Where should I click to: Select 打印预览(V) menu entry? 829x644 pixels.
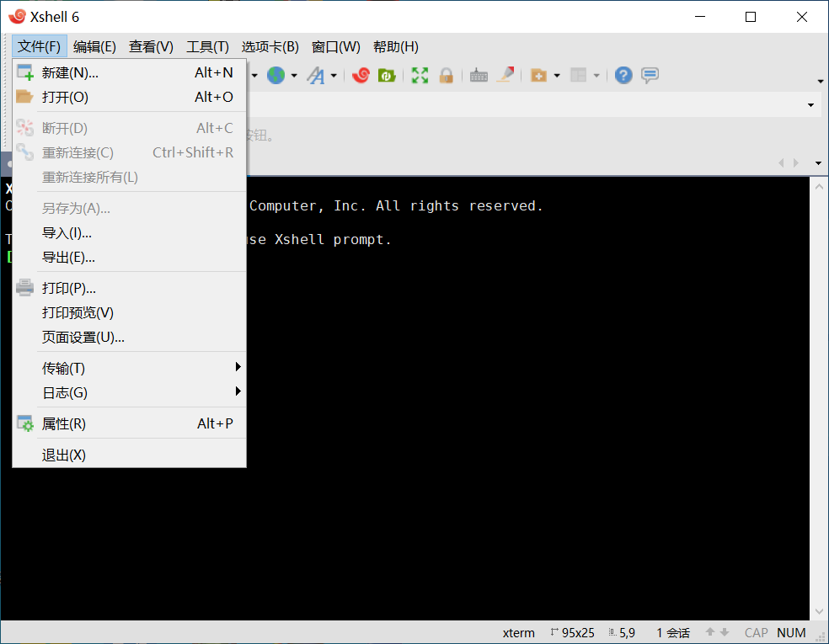click(x=129, y=313)
